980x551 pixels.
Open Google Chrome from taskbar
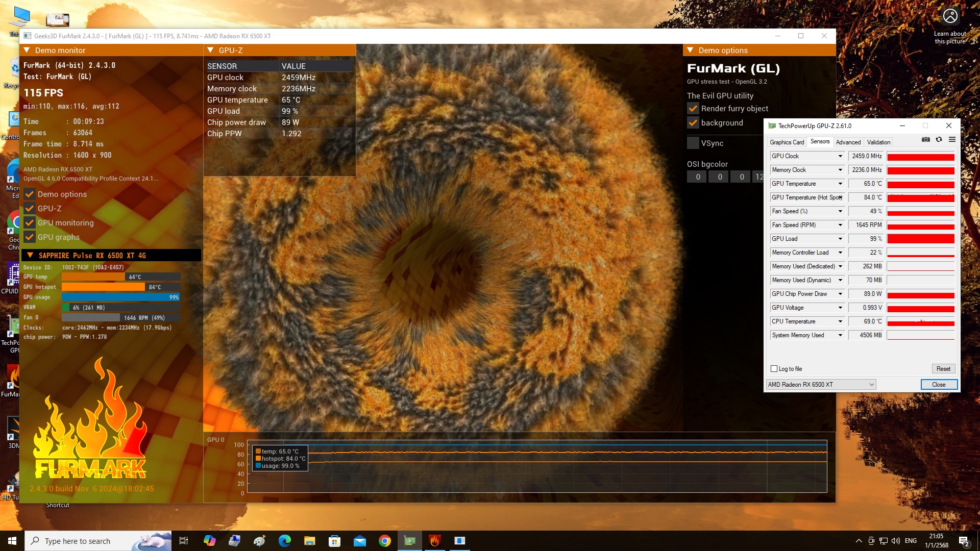385,541
